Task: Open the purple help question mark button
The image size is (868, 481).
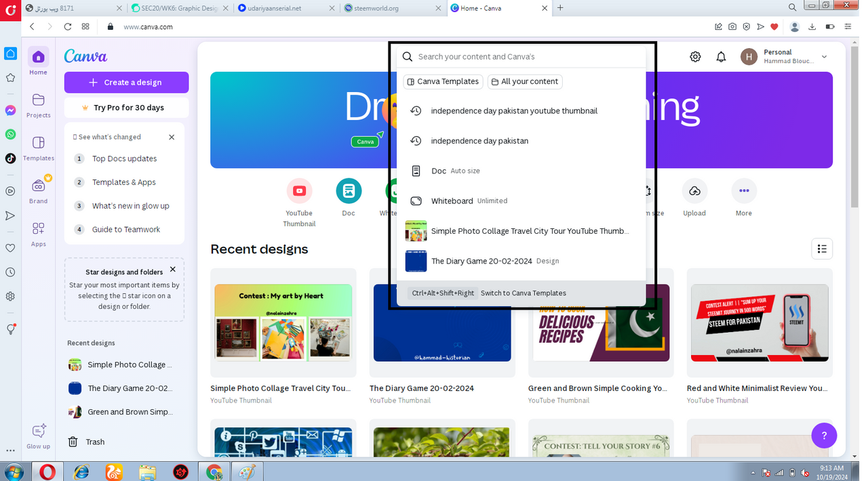Action: pos(824,436)
